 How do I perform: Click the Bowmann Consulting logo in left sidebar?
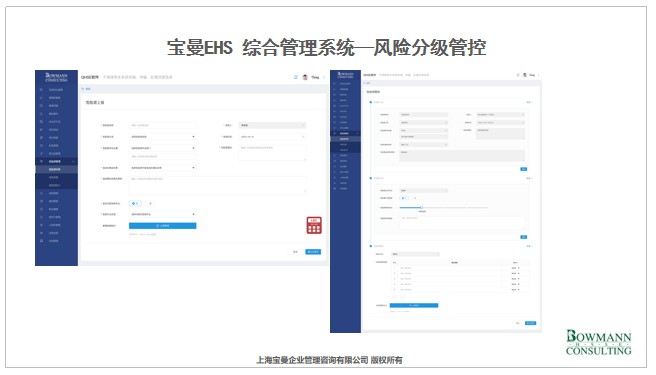(x=56, y=77)
